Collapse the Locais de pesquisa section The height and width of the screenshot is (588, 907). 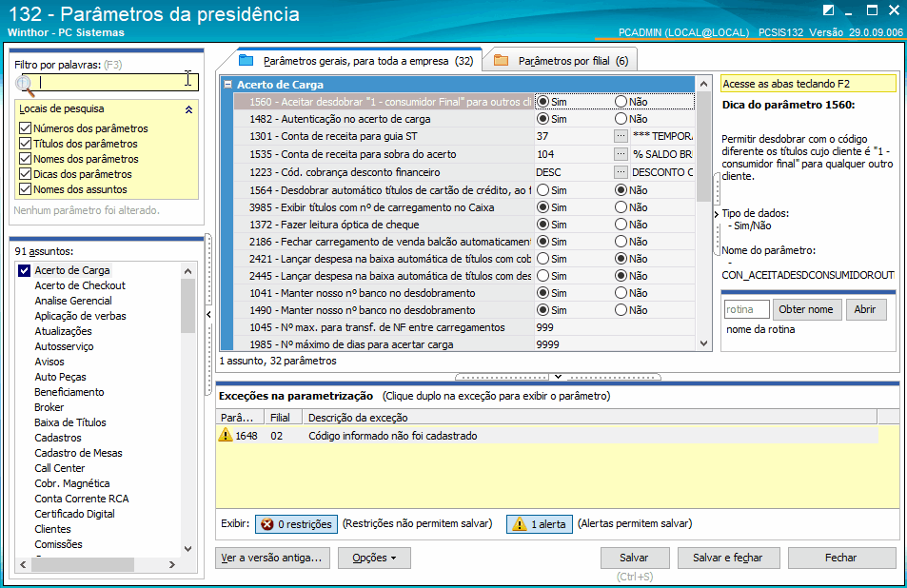click(x=188, y=109)
